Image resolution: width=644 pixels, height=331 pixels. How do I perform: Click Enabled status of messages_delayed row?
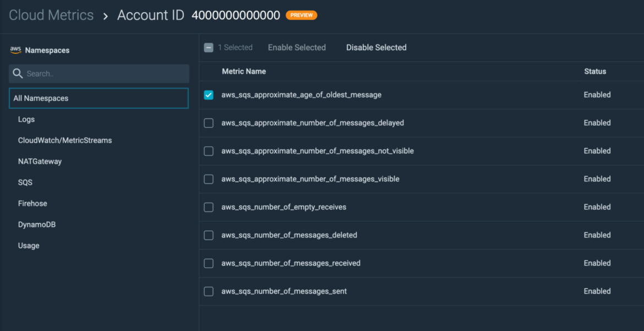[x=597, y=123]
